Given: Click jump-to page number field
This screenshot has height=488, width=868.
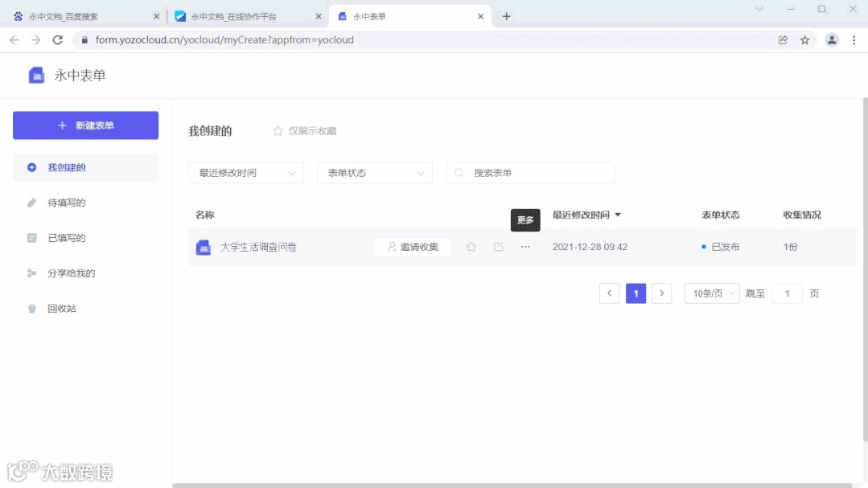Looking at the screenshot, I should coord(788,293).
